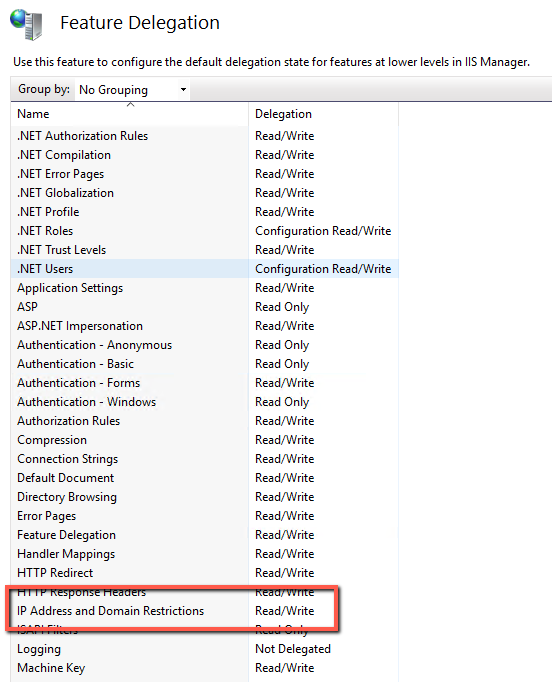
Task: Select Authentication - Anonymous row
Action: pyautogui.click(x=204, y=345)
